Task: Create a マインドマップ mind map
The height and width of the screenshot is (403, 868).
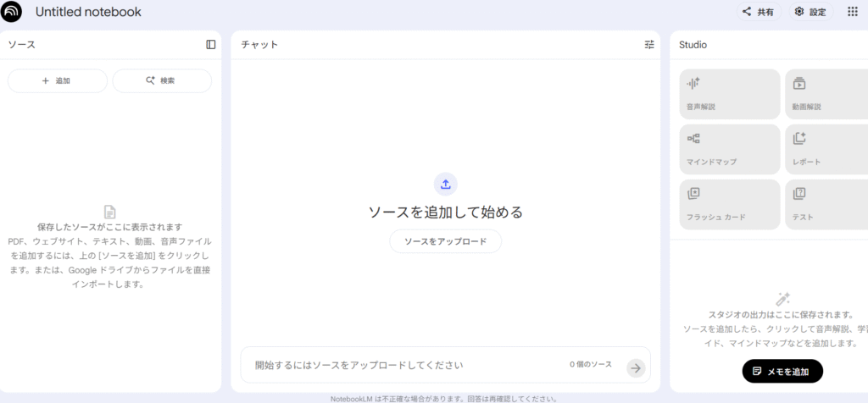Action: tap(729, 150)
